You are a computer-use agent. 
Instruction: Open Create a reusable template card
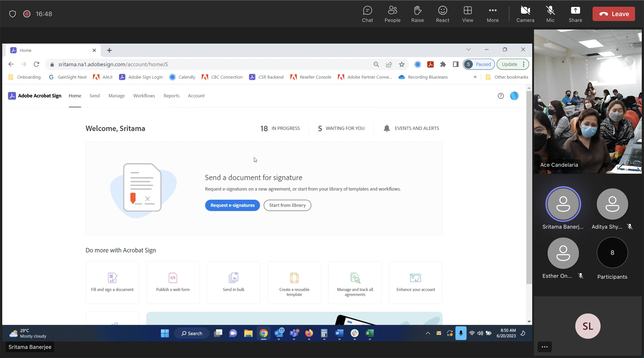(294, 282)
